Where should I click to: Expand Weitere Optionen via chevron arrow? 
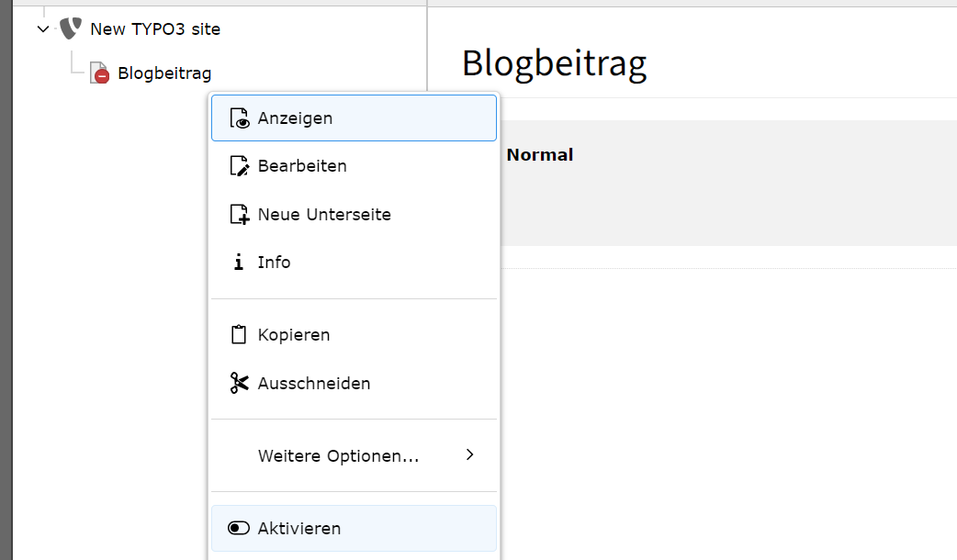(469, 454)
